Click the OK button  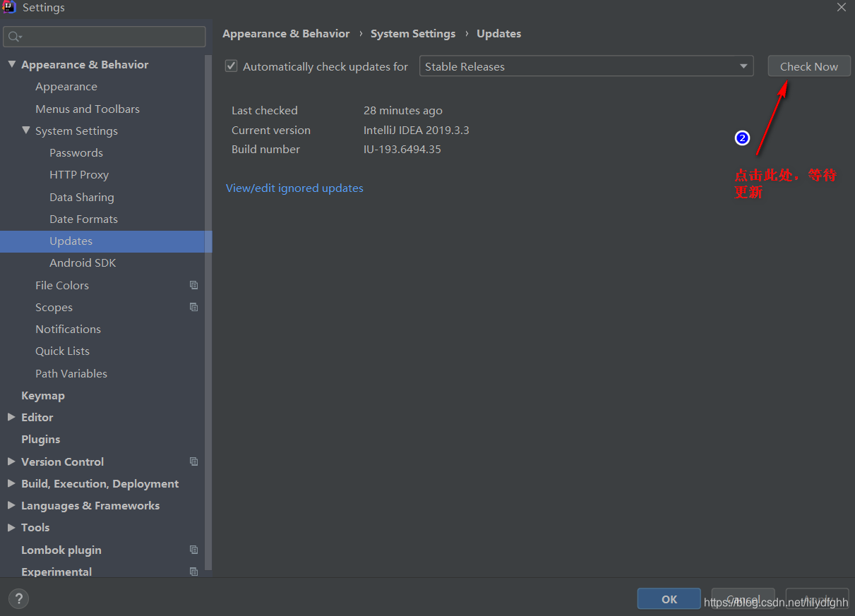(669, 599)
